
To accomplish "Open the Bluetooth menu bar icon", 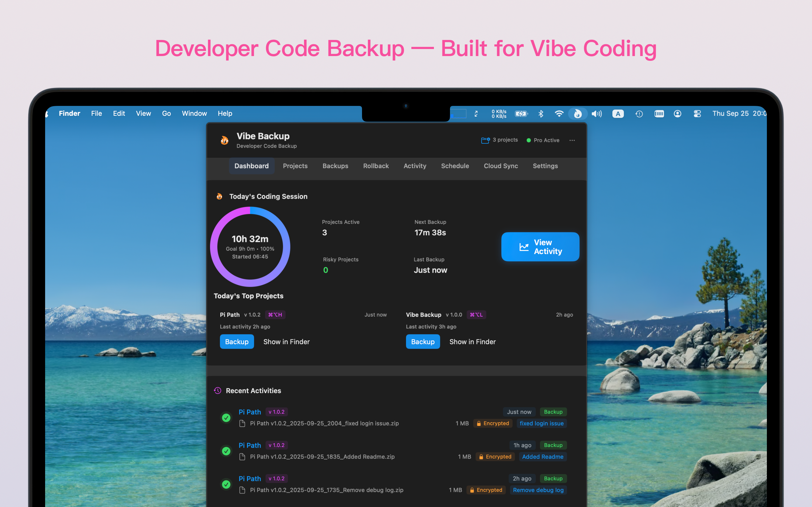I will click(x=540, y=114).
